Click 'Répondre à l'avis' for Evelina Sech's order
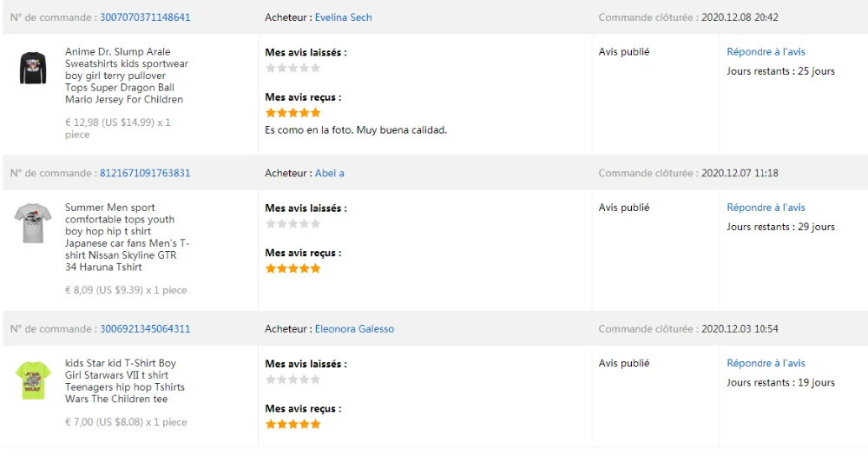 click(x=766, y=52)
